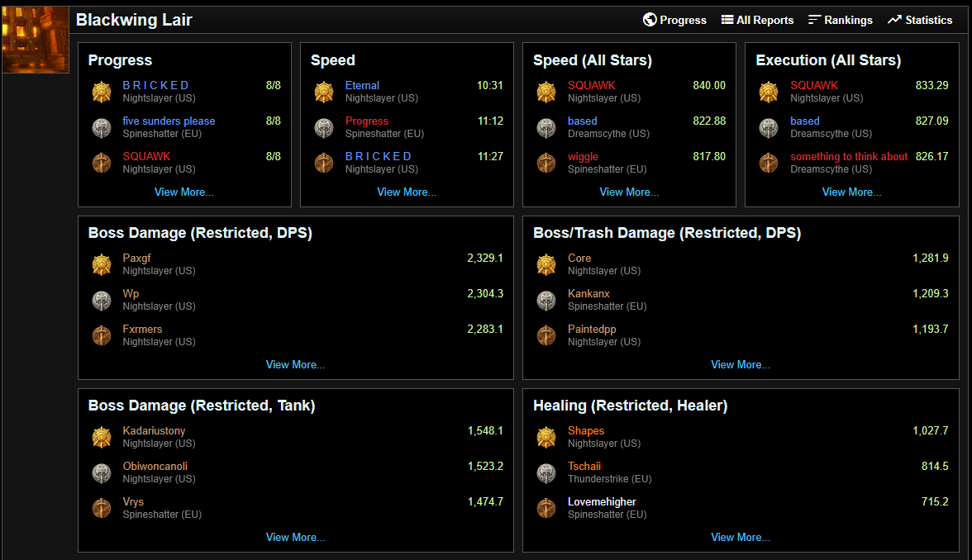Screen dimensions: 972x560
Task: Open the Rankings tab
Action: [841, 20]
